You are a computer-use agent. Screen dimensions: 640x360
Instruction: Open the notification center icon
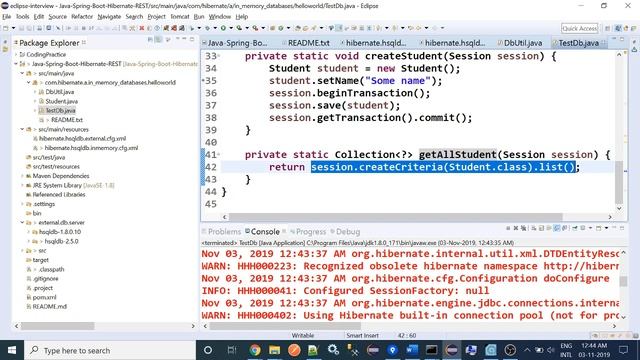[623, 350]
